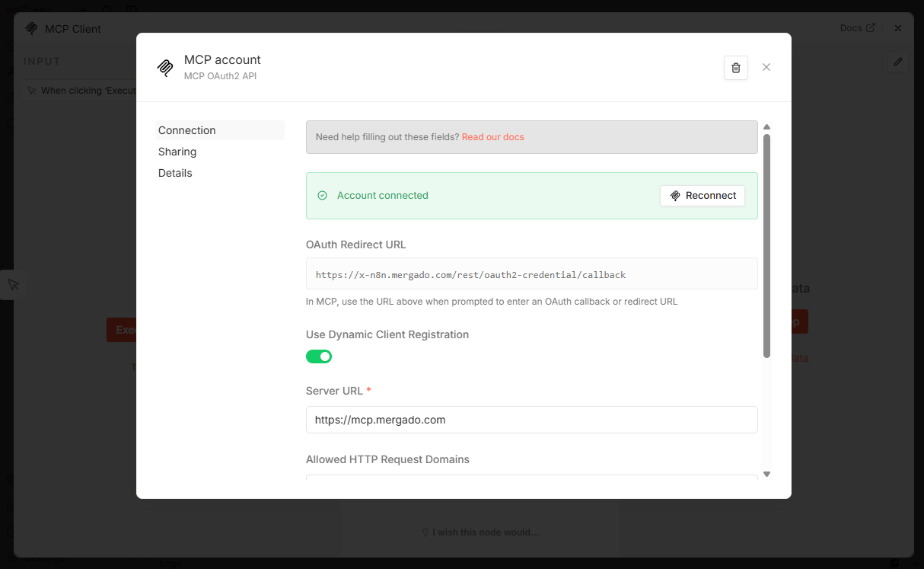Click the scrollbar up arrow in dialog
This screenshot has width=924, height=569.
click(x=767, y=127)
